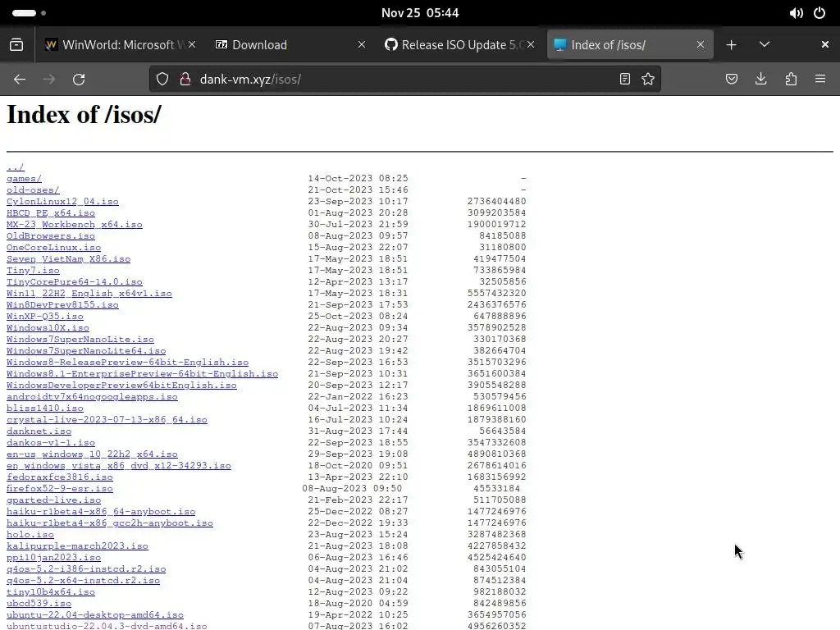Download en-us_windows_10_22h2_x64.iso
840x630 pixels.
(x=92, y=454)
